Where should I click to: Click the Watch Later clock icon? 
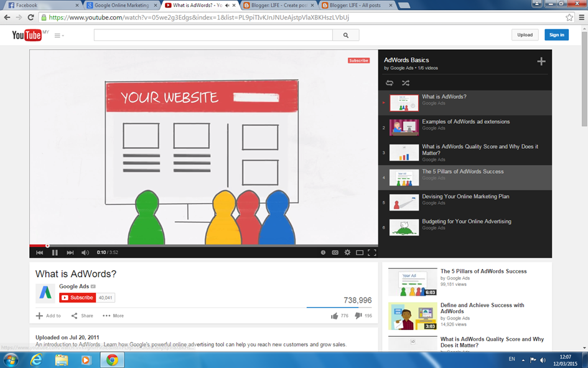click(x=323, y=252)
